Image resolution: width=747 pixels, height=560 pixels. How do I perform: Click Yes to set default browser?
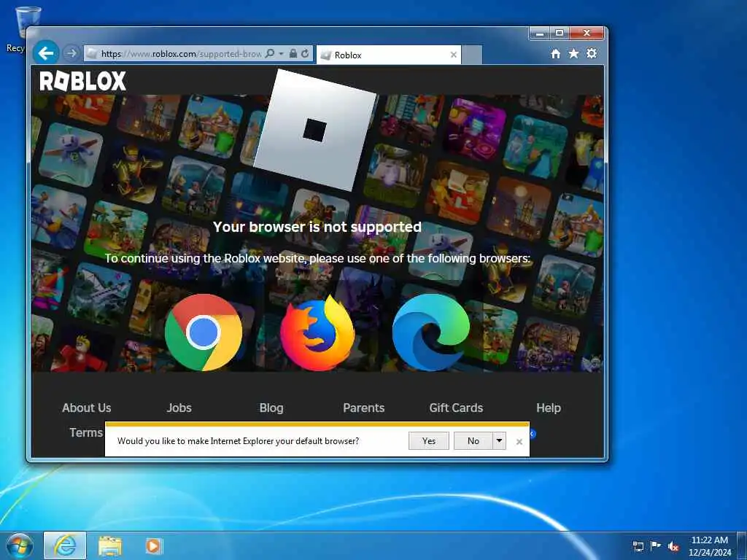(429, 441)
